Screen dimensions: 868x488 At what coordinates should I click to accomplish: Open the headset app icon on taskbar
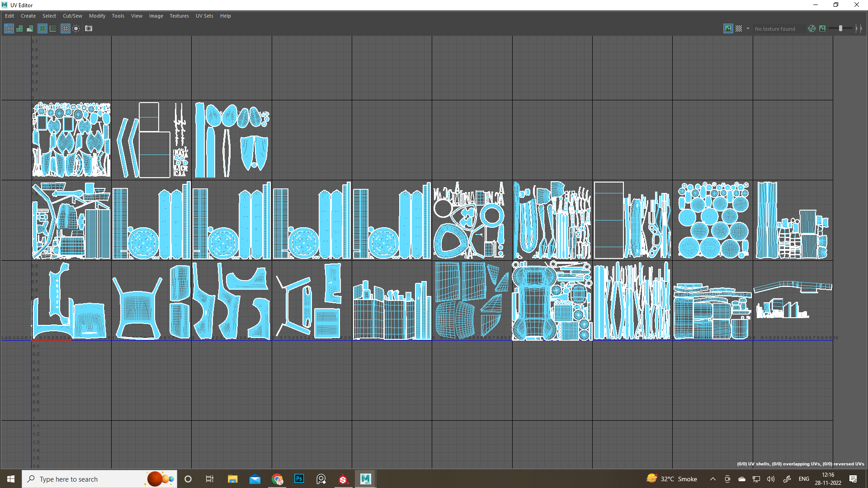(321, 479)
